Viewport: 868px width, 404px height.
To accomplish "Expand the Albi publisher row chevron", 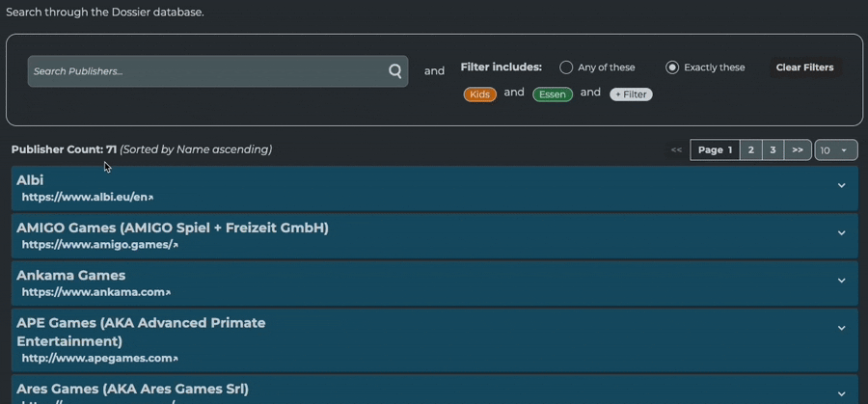I will click(x=841, y=185).
